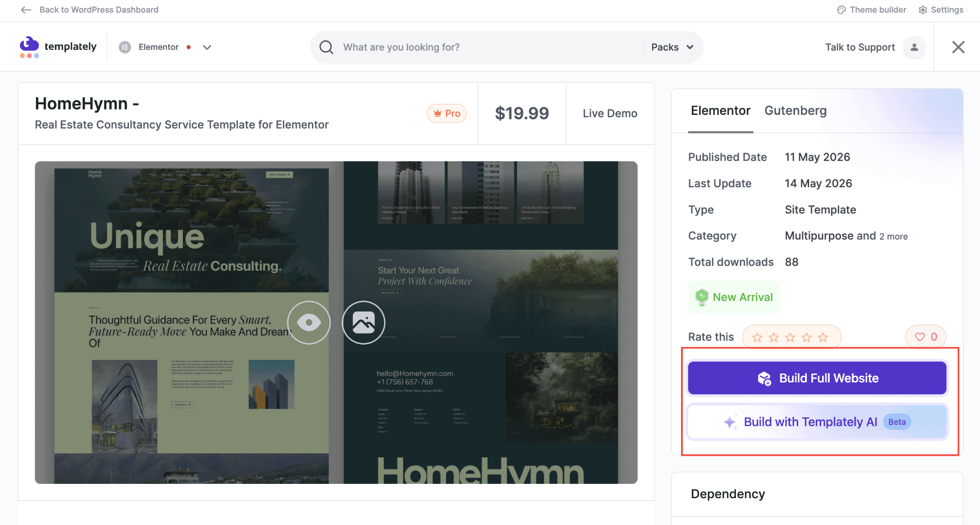Screen dimensions: 980x525
Task: Open Theme builder
Action: (x=878, y=10)
